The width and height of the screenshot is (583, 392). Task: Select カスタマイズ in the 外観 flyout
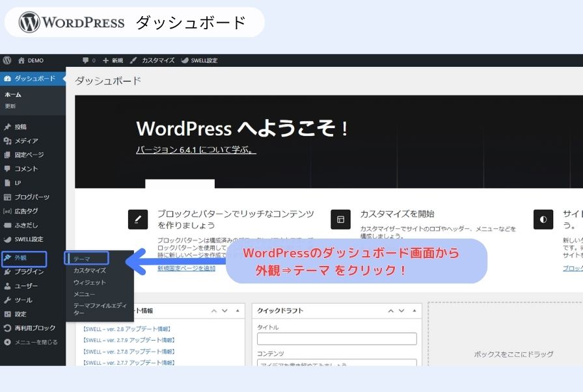pyautogui.click(x=90, y=270)
